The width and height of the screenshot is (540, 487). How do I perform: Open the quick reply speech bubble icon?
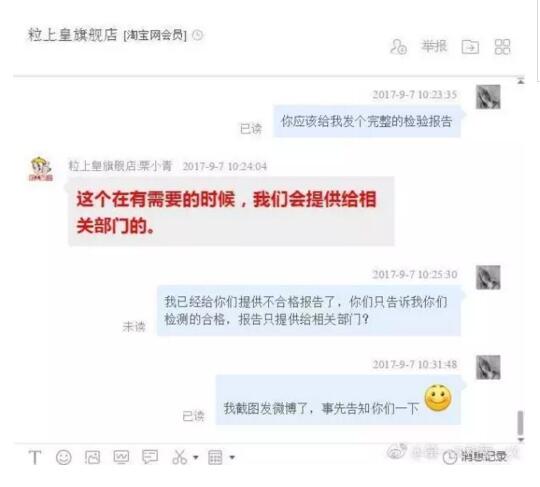(150, 457)
